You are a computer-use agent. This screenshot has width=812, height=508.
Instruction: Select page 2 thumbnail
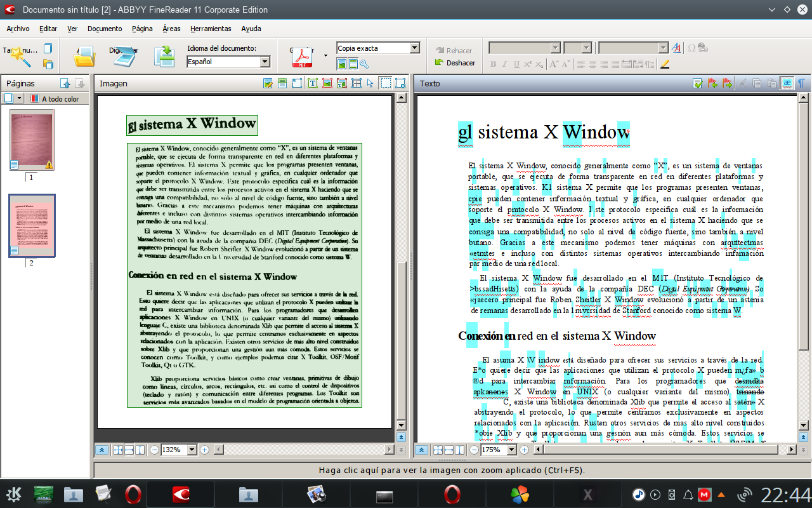(32, 225)
